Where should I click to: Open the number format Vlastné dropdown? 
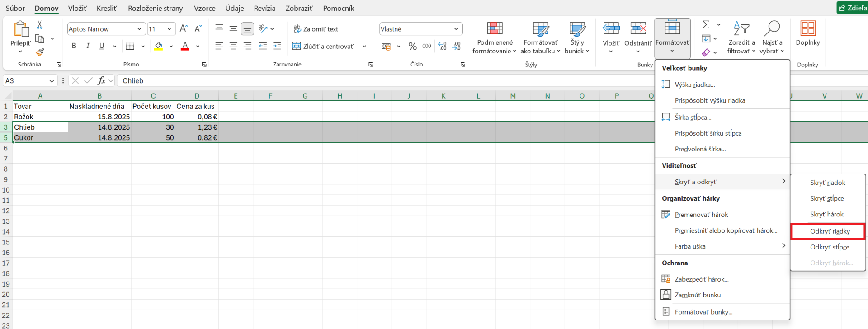coord(456,29)
